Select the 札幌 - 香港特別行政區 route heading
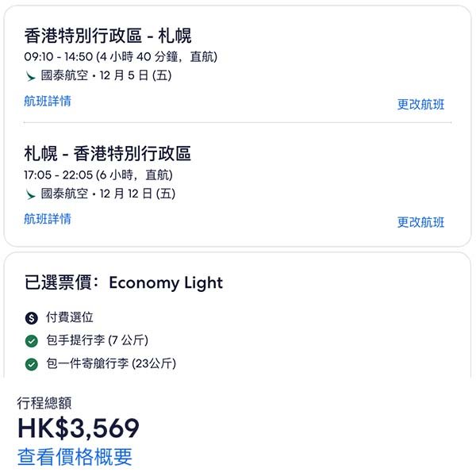476x476 pixels. 108,153
